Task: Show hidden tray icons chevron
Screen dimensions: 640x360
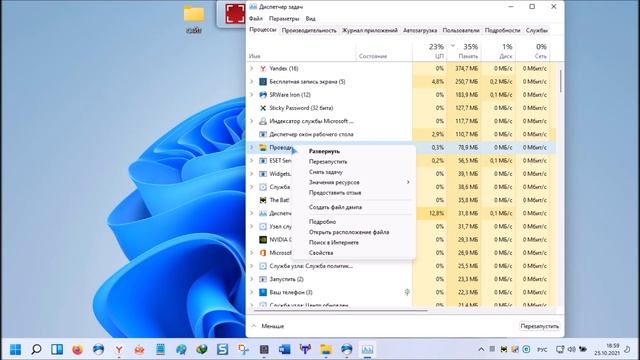Action: 481,349
